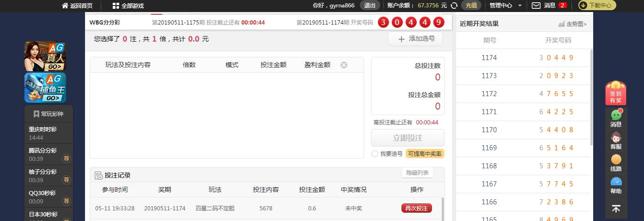Open the all games grid menu
This screenshot has height=221, width=644.
[115, 6]
